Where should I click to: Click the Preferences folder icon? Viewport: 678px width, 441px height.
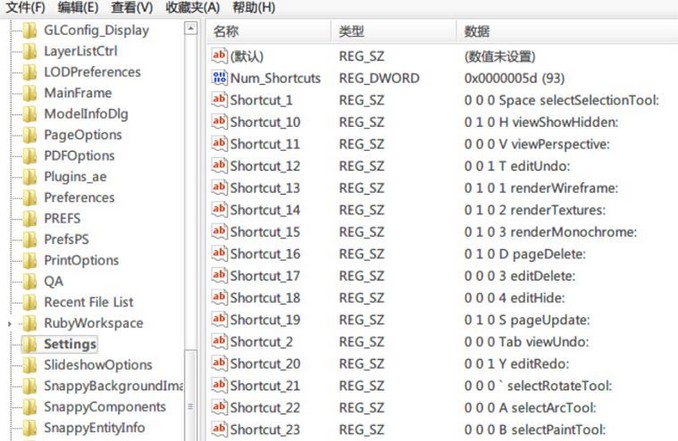[x=29, y=198]
